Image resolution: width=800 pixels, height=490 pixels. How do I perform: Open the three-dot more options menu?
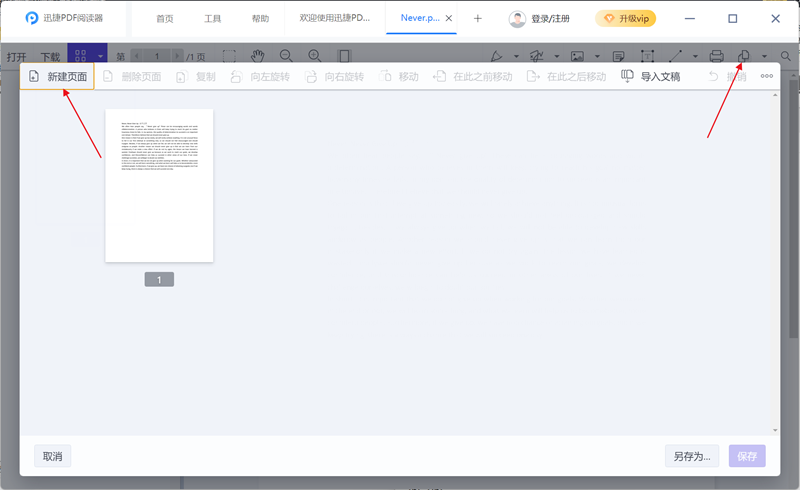766,76
